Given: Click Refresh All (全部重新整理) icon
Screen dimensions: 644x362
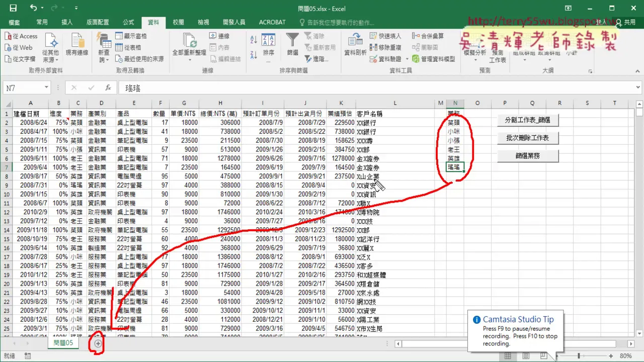Looking at the screenshot, I should 189,40.
